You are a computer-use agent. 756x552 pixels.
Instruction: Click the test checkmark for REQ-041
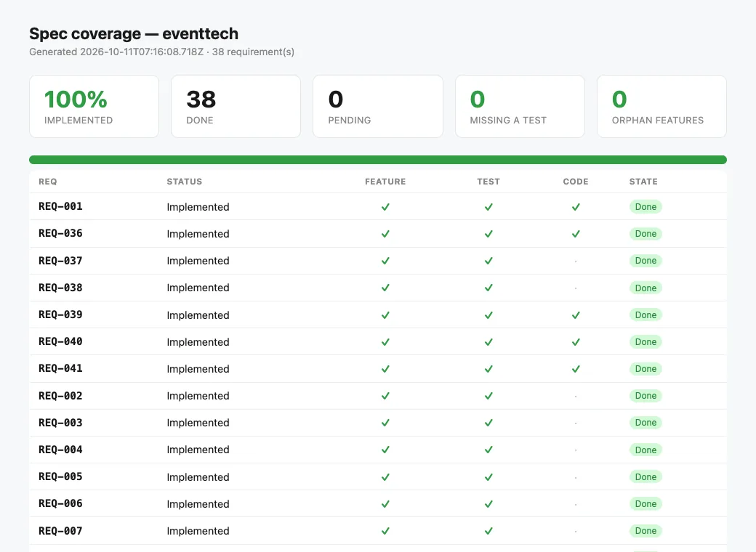[x=488, y=370]
